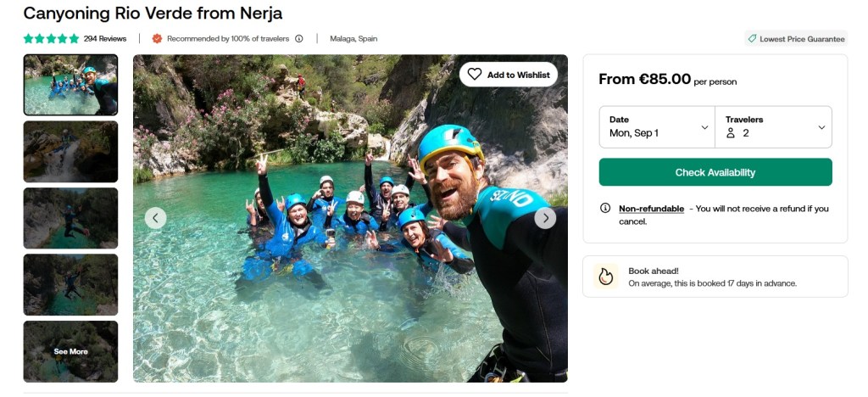Select the second waterfall thumbnail
The height and width of the screenshot is (397, 868).
70,151
